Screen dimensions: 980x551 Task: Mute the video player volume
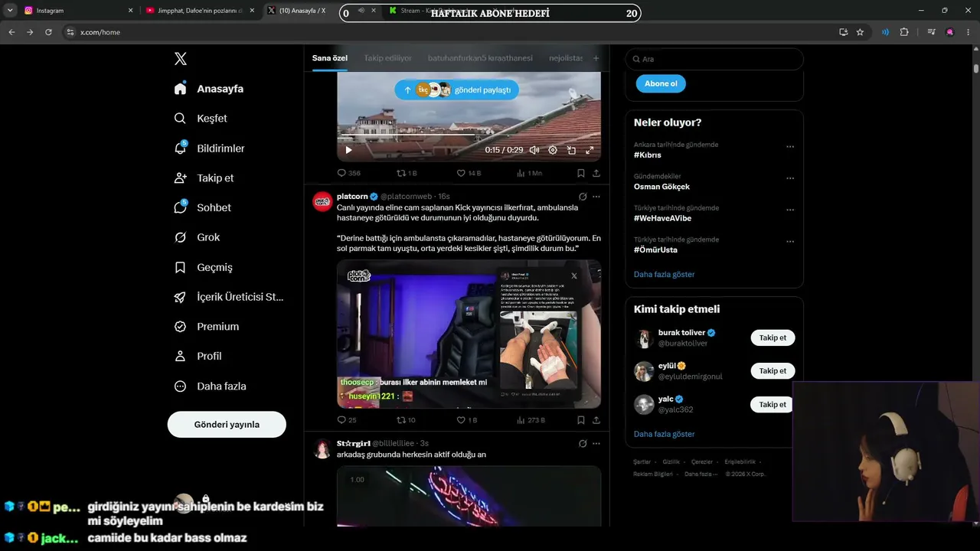click(x=534, y=150)
